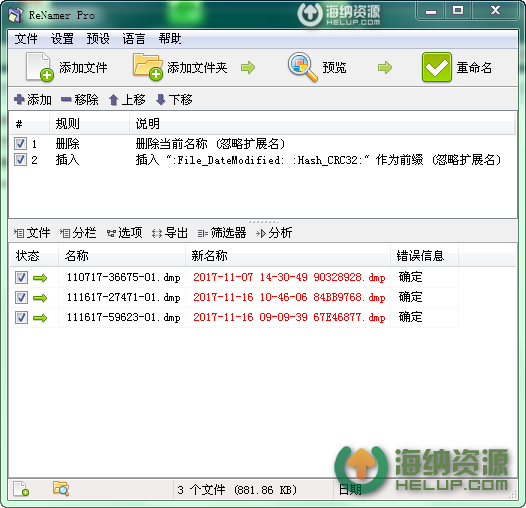Open the 选项 options dropdown

click(x=124, y=233)
